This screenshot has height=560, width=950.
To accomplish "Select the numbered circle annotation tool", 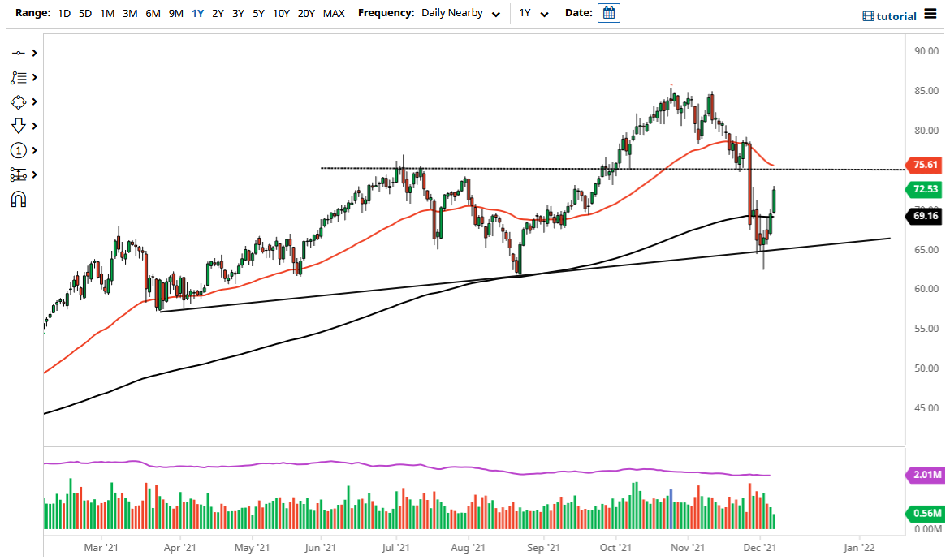I will (19, 149).
